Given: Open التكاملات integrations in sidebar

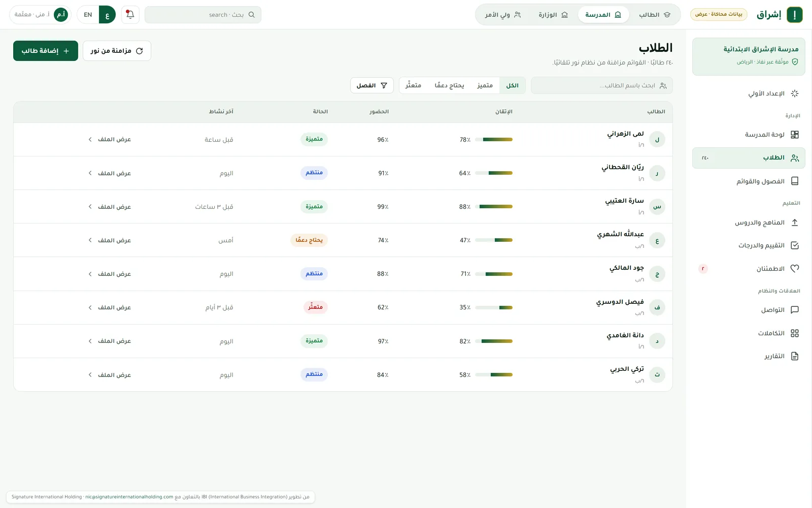Looking at the screenshot, I should pyautogui.click(x=749, y=333).
